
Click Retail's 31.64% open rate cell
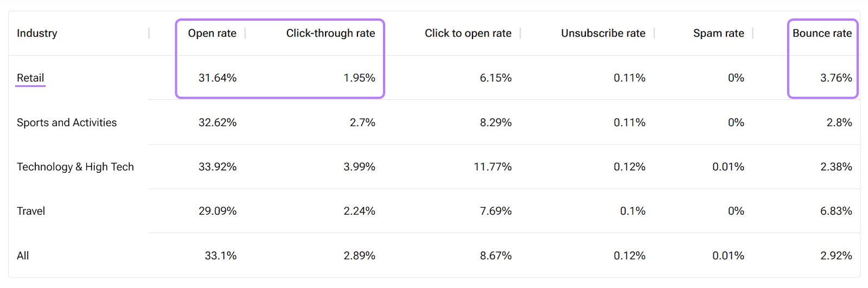pyautogui.click(x=218, y=78)
